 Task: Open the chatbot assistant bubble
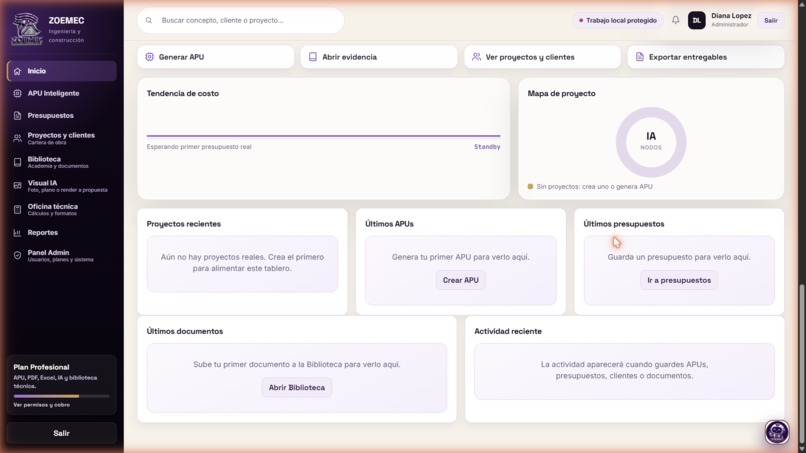pyautogui.click(x=777, y=432)
